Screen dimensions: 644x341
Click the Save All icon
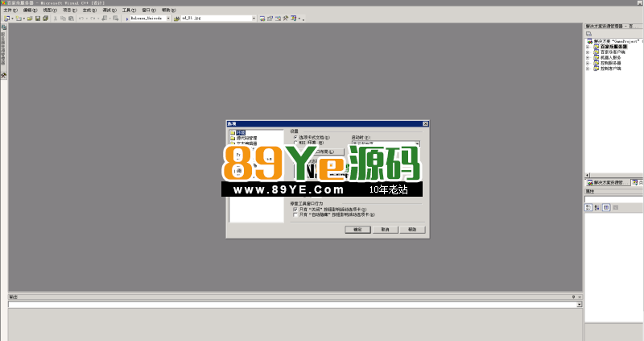(46, 19)
